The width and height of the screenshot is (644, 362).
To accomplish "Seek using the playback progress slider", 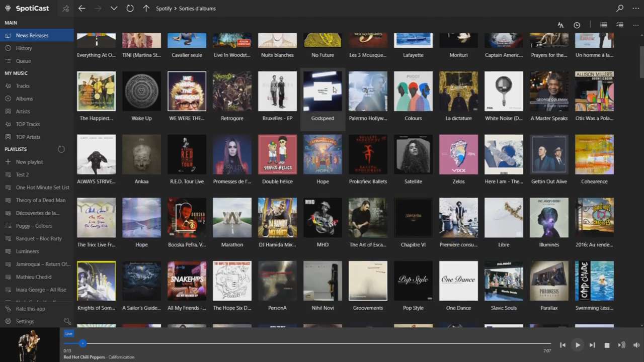I will pos(307,343).
